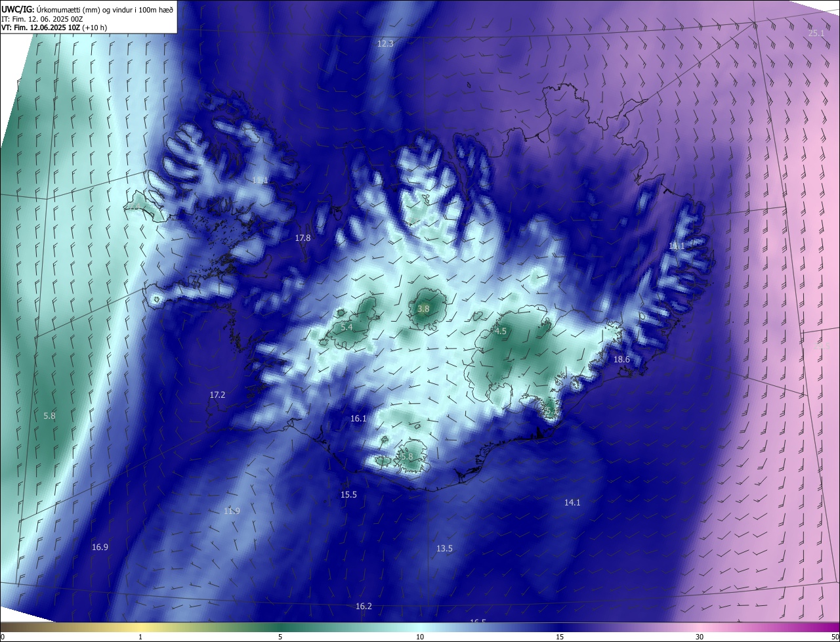This screenshot has width=840, height=642.
Task: Click the 10 label on the colour scale
Action: (420, 637)
